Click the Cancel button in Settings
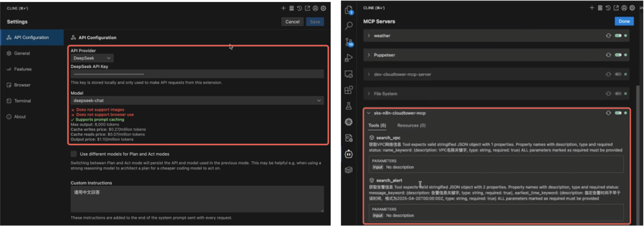The height and width of the screenshot is (226, 644). [x=292, y=22]
